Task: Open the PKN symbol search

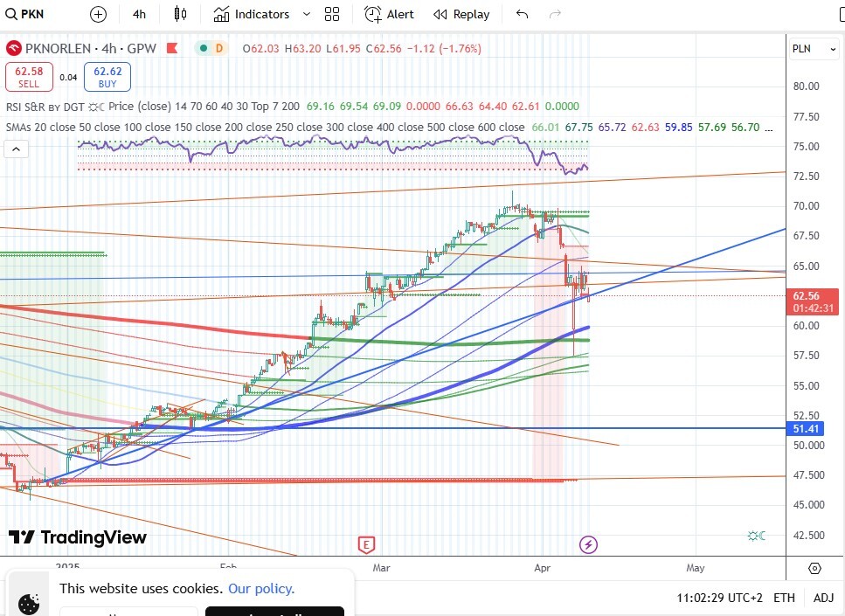Action: click(24, 14)
